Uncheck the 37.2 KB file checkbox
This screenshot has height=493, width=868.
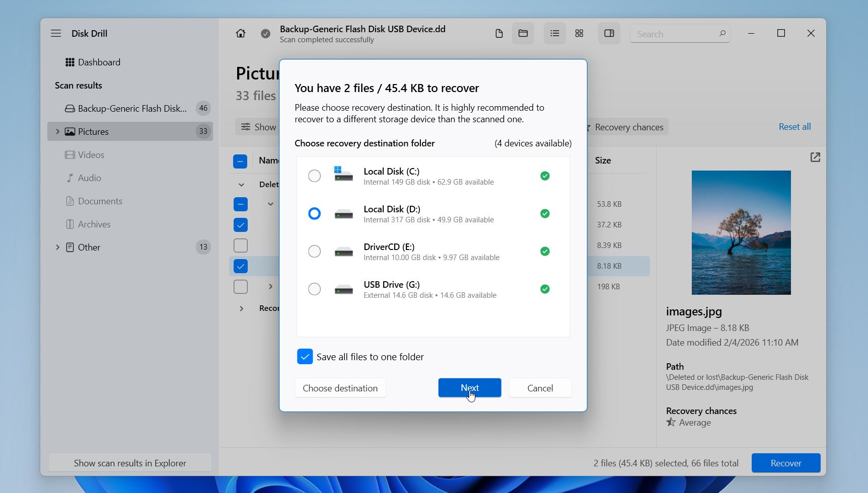[241, 225]
